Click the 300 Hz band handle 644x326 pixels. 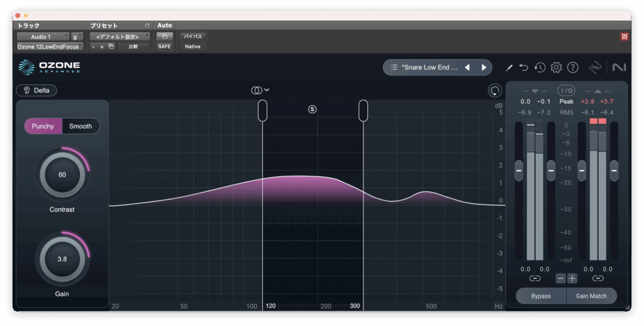[364, 110]
